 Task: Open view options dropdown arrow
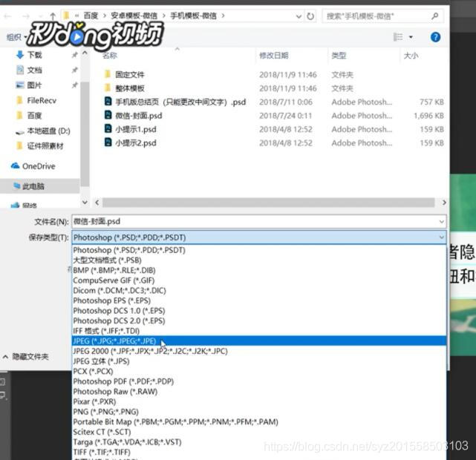[x=411, y=37]
